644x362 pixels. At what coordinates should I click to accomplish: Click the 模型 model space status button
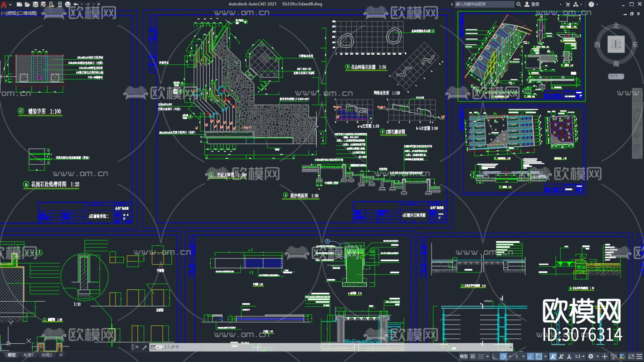(464, 356)
